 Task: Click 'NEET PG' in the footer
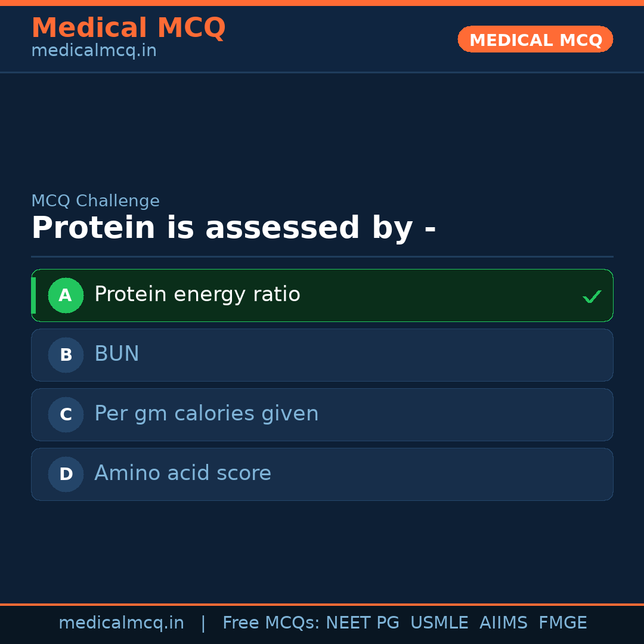(362, 623)
